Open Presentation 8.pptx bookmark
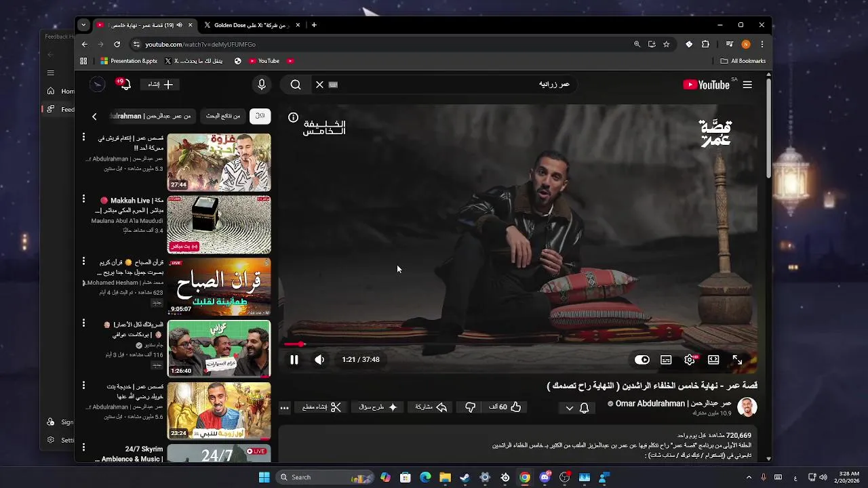Screen dimensions: 868x488 point(129,61)
